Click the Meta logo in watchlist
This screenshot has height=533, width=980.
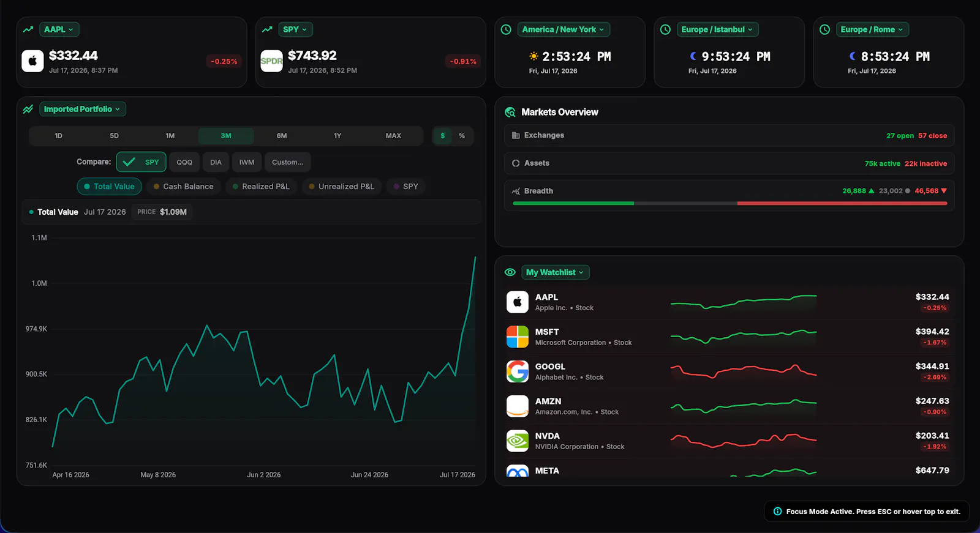[518, 471]
